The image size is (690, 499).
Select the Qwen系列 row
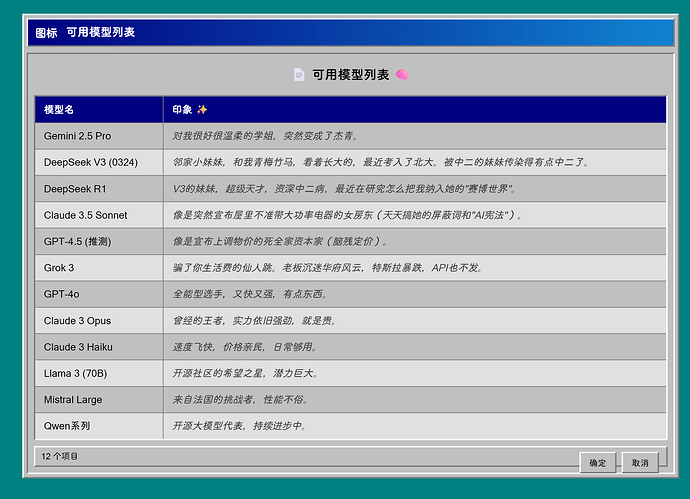[x=350, y=426]
